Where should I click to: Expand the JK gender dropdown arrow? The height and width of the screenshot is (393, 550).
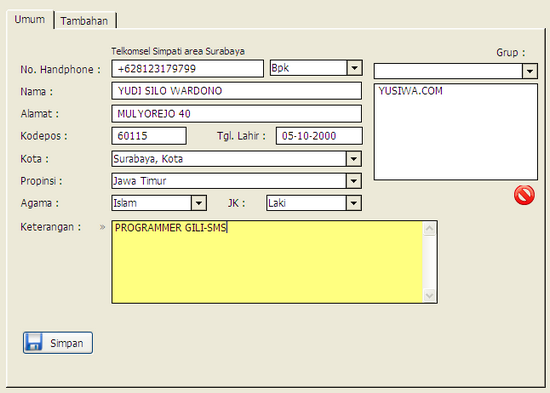pos(354,203)
